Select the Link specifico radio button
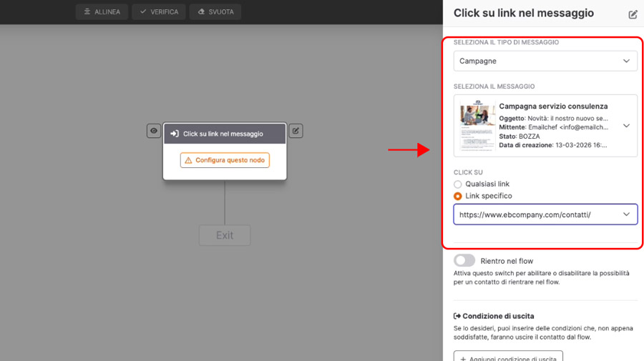The image size is (644, 361). click(x=458, y=196)
